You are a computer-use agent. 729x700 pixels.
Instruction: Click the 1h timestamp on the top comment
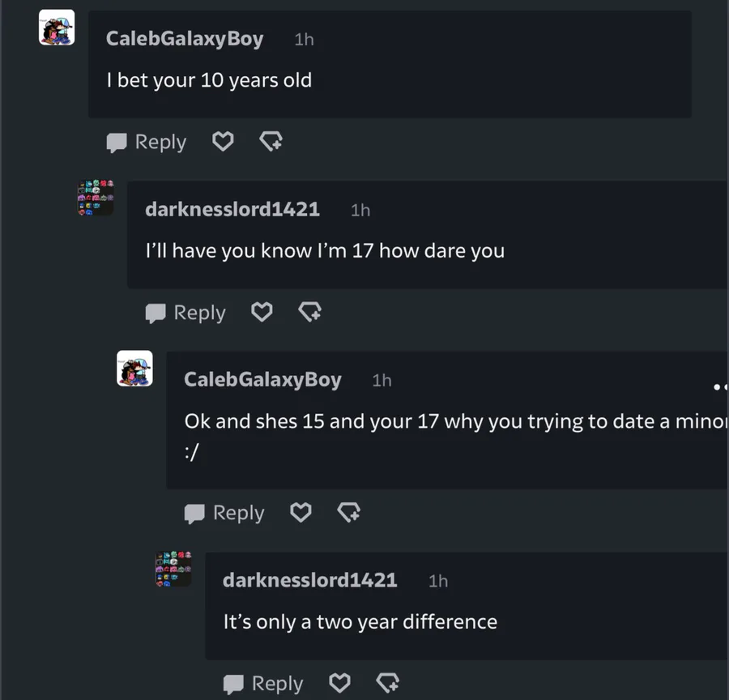click(x=304, y=40)
